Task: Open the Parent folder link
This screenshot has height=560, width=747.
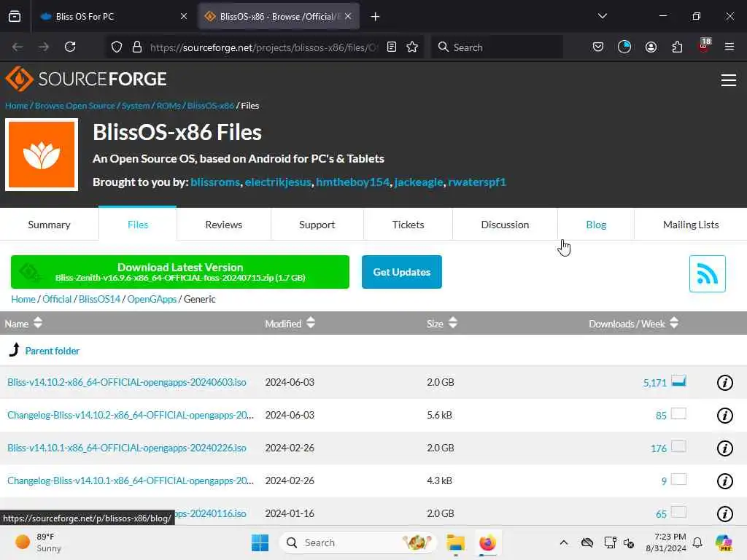Action: (52, 351)
